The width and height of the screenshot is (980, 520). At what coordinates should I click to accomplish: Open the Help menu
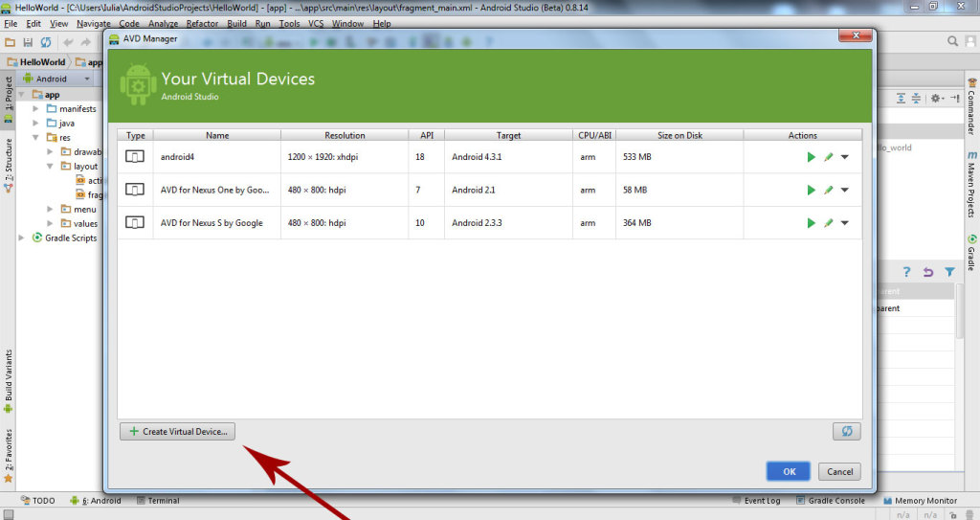pos(381,23)
